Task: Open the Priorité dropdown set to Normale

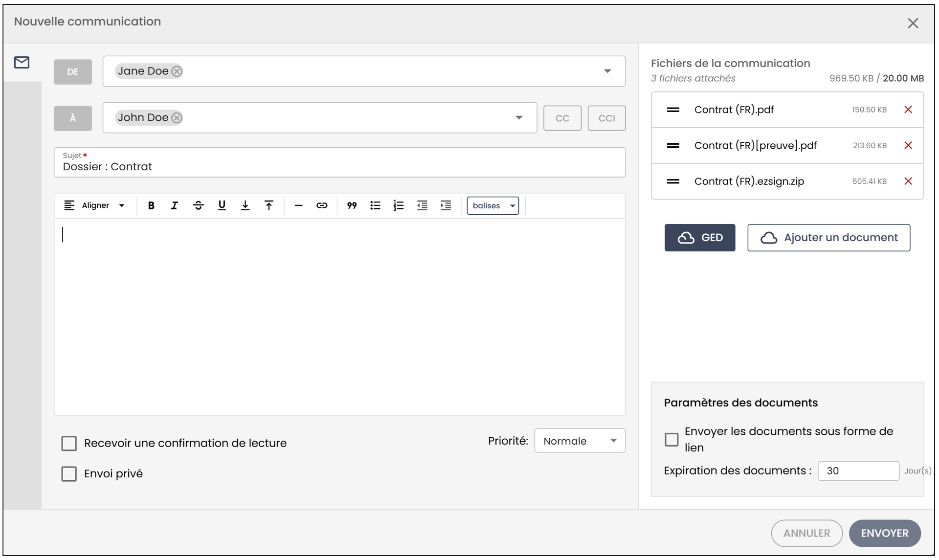Action: [x=580, y=441]
